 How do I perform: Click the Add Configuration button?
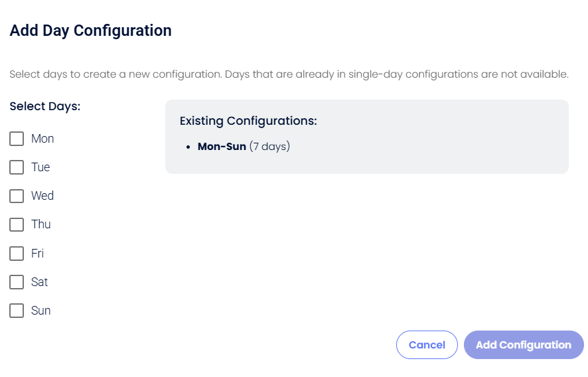523,345
